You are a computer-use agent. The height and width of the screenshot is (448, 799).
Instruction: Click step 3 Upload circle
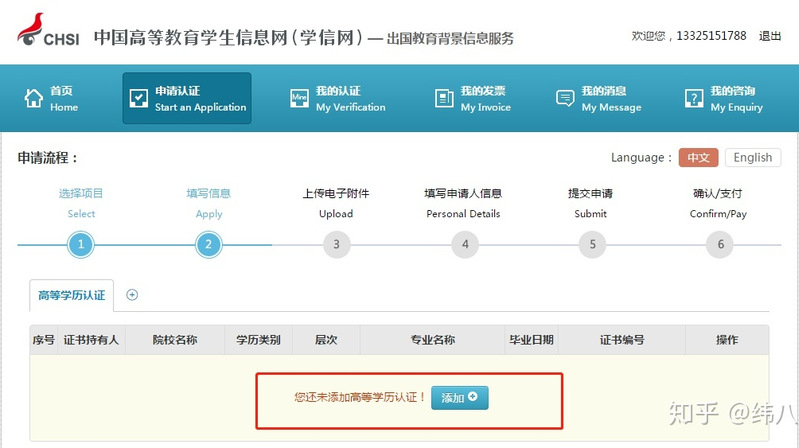coord(336,244)
